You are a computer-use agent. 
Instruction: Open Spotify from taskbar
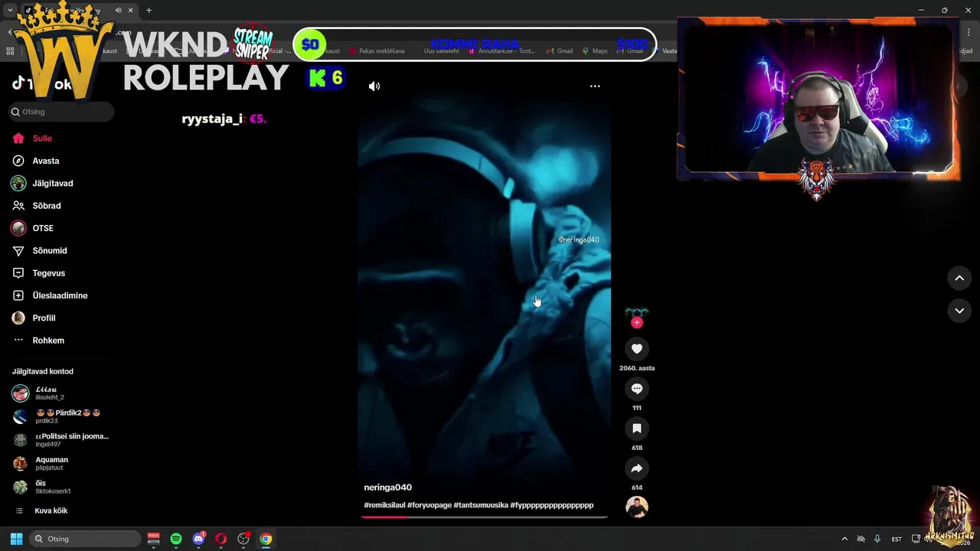coord(176,539)
